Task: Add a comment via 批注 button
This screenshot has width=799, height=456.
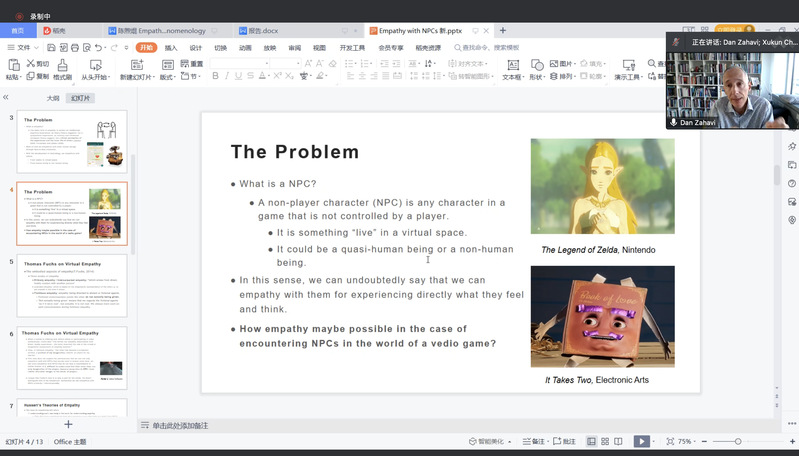Action: point(564,441)
